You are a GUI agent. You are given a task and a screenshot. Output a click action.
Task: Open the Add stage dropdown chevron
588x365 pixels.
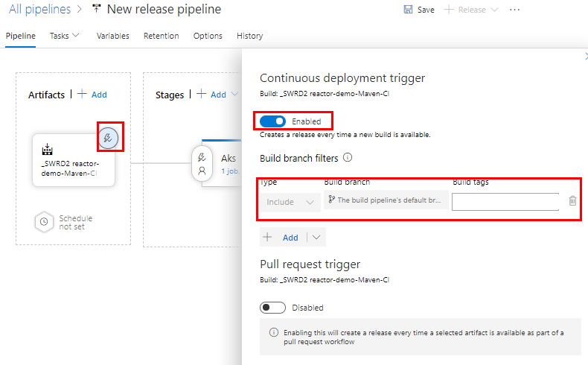[x=234, y=94]
